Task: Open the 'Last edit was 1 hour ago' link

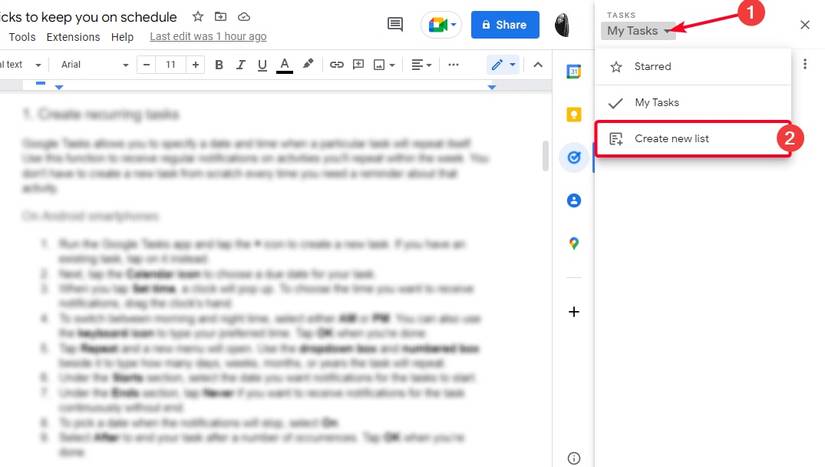Action: 208,36
